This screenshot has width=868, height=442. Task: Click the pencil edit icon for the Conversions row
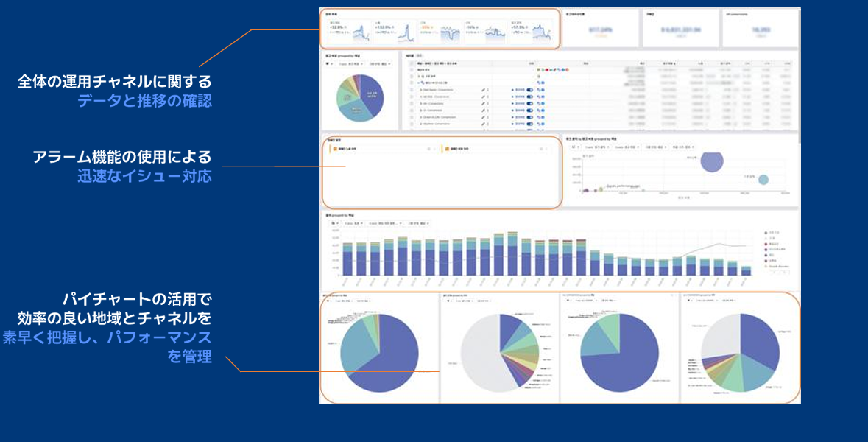point(483,90)
